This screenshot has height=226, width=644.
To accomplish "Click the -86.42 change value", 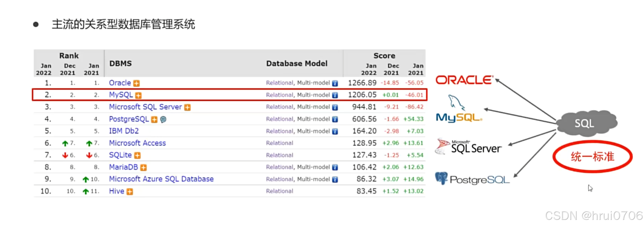I will coord(414,107).
